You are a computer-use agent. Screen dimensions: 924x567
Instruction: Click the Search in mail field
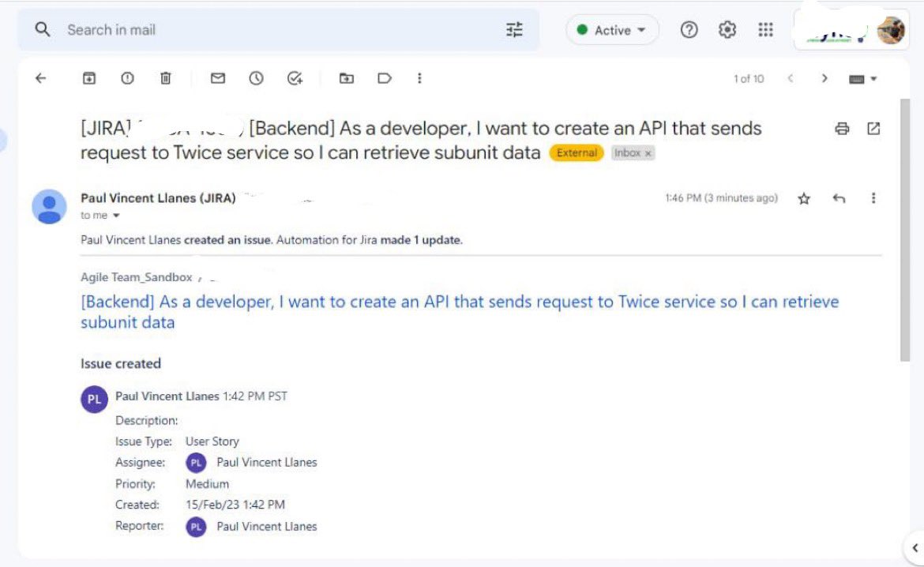[x=279, y=29]
